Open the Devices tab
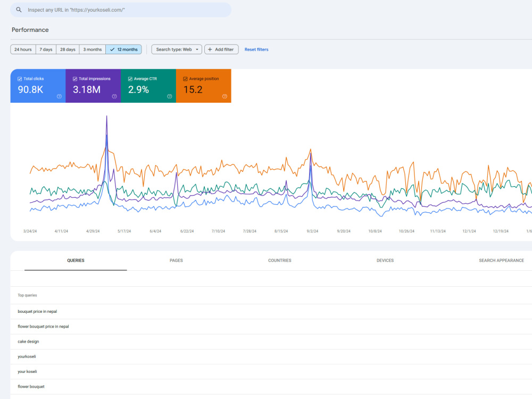 tap(385, 261)
